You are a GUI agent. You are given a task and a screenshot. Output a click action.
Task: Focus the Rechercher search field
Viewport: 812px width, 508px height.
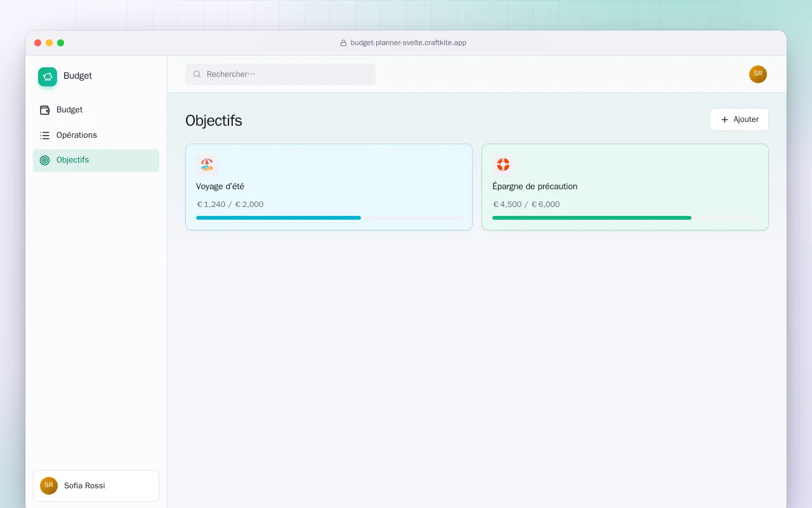pos(280,74)
